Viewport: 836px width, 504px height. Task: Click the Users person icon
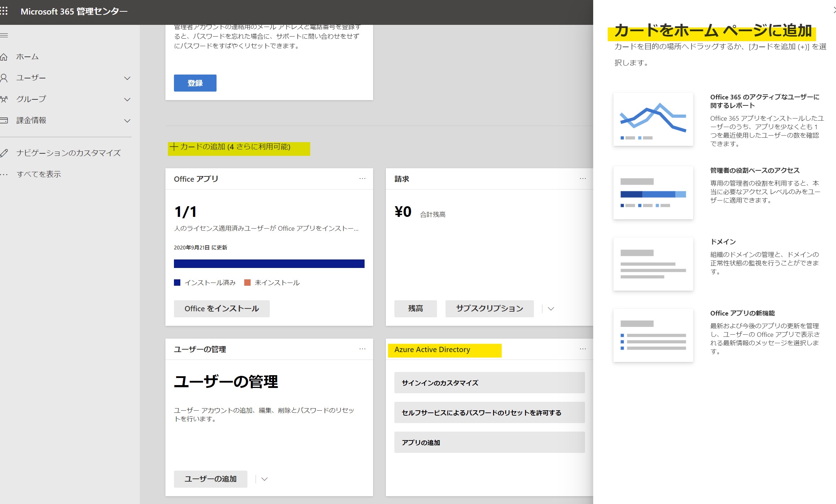click(x=4, y=78)
